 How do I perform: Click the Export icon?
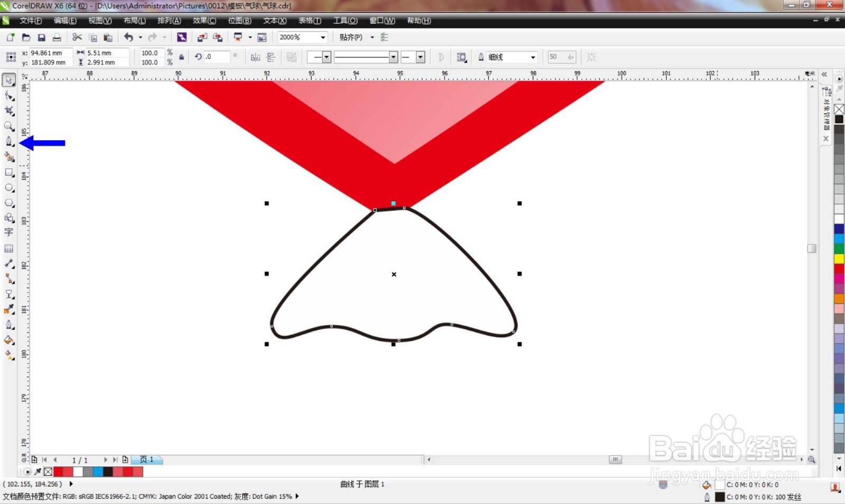tap(218, 37)
